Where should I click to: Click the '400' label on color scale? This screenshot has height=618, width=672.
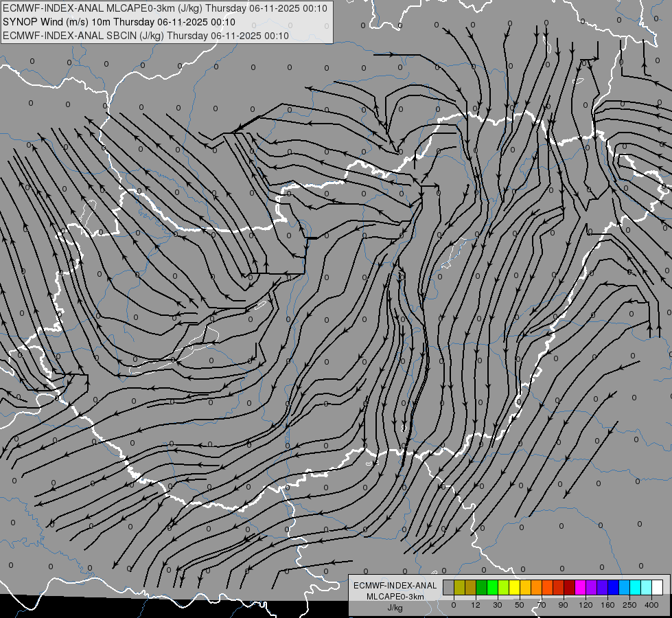[651, 605]
